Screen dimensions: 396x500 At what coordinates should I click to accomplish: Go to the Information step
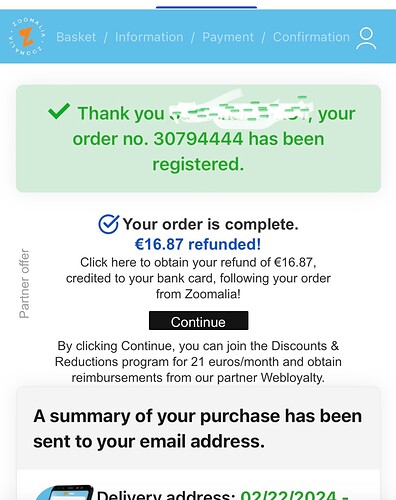[x=149, y=37]
